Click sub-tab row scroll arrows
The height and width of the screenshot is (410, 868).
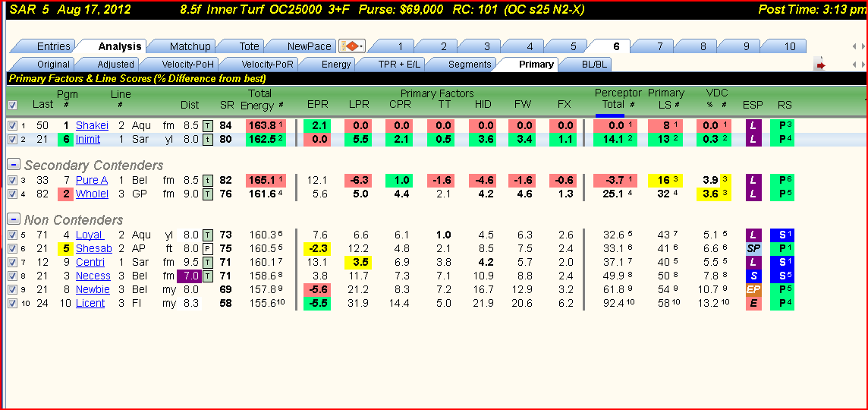pos(859,65)
